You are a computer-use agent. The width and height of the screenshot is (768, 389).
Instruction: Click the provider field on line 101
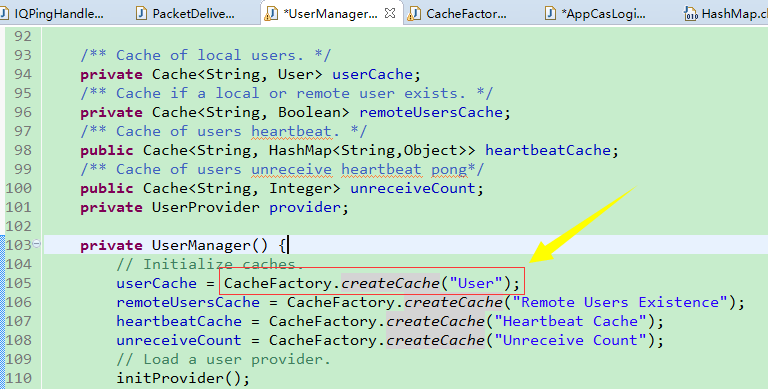[x=305, y=207]
